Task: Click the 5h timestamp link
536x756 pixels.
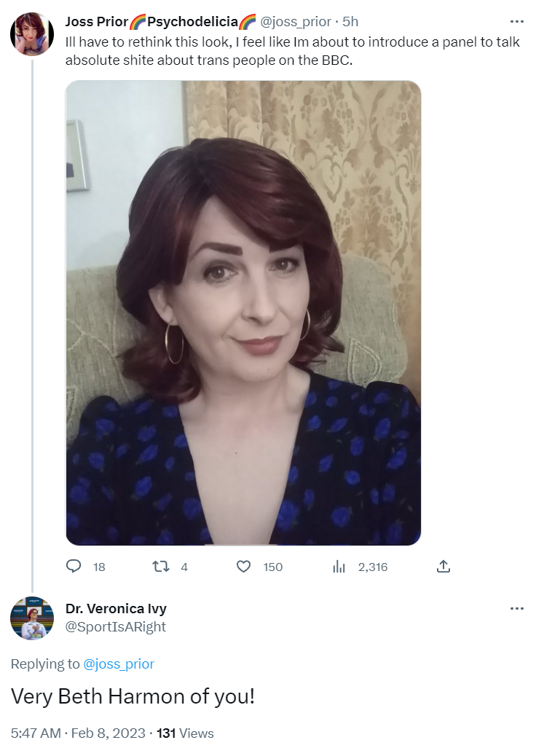Action: [350, 22]
